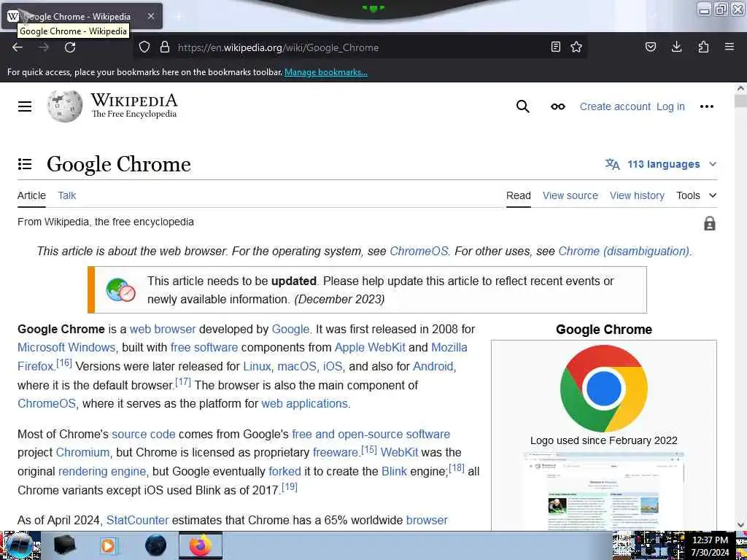Open the tracking protection shield icon
The height and width of the screenshot is (560, 747).
(x=144, y=47)
